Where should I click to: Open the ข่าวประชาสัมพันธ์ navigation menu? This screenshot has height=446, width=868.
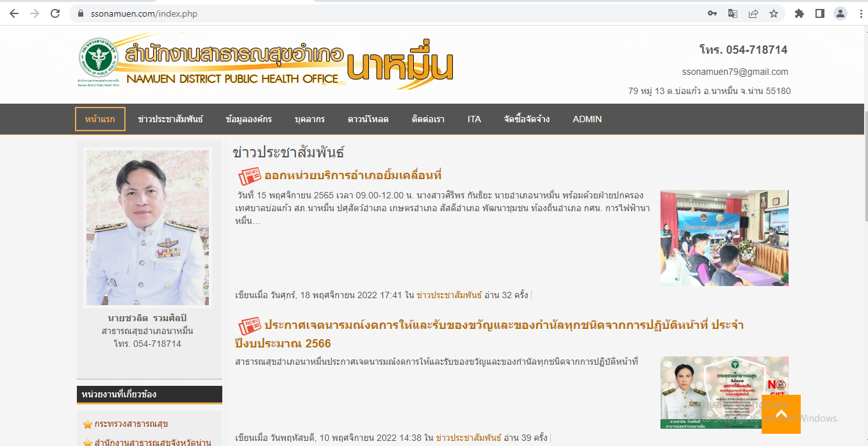tap(170, 119)
